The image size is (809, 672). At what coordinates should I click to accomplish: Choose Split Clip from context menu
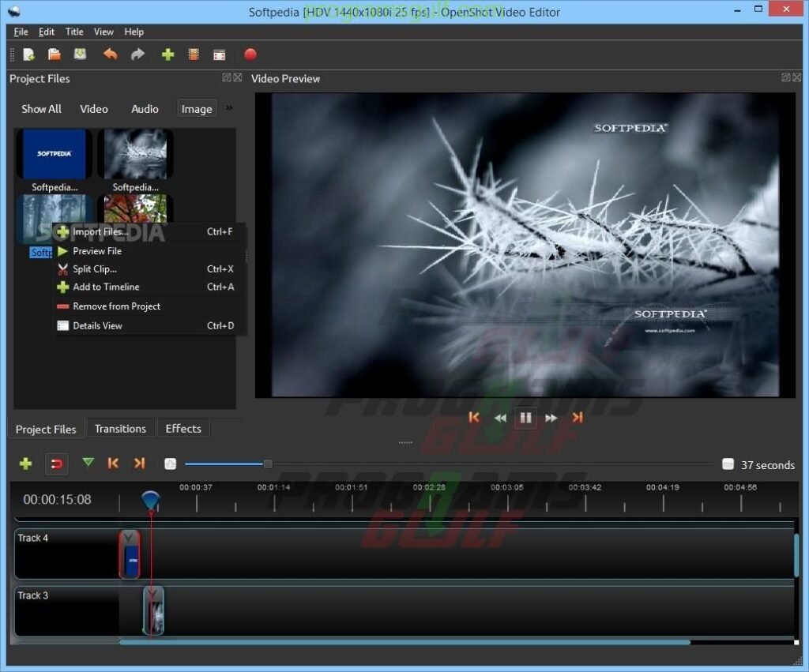point(149,269)
